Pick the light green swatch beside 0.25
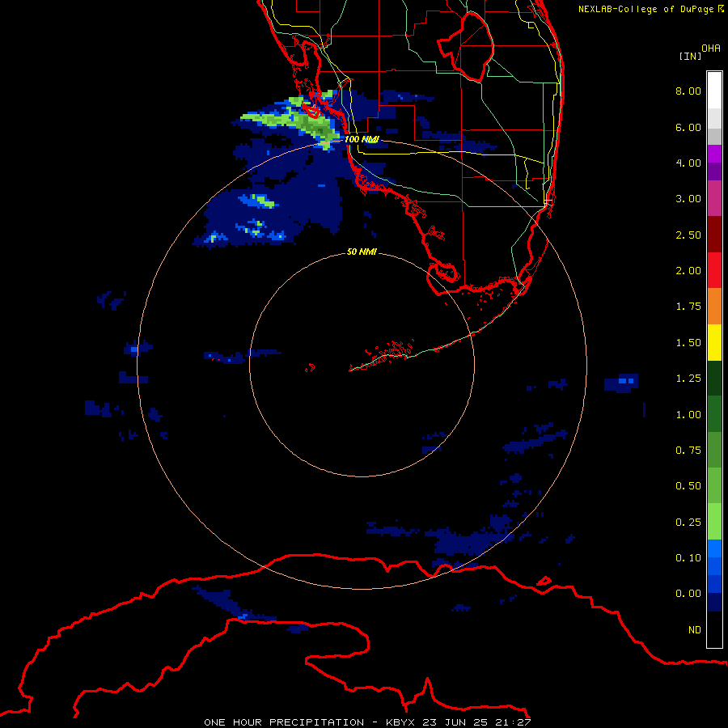 tap(714, 522)
